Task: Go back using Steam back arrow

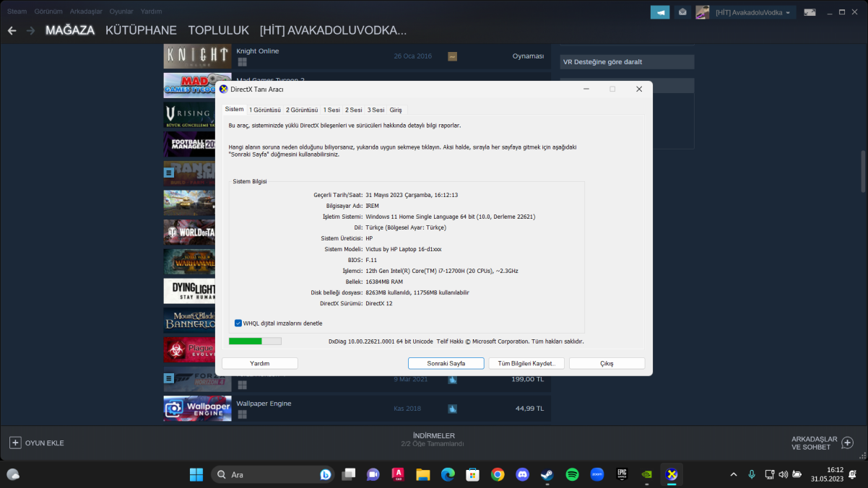Action: (12, 30)
